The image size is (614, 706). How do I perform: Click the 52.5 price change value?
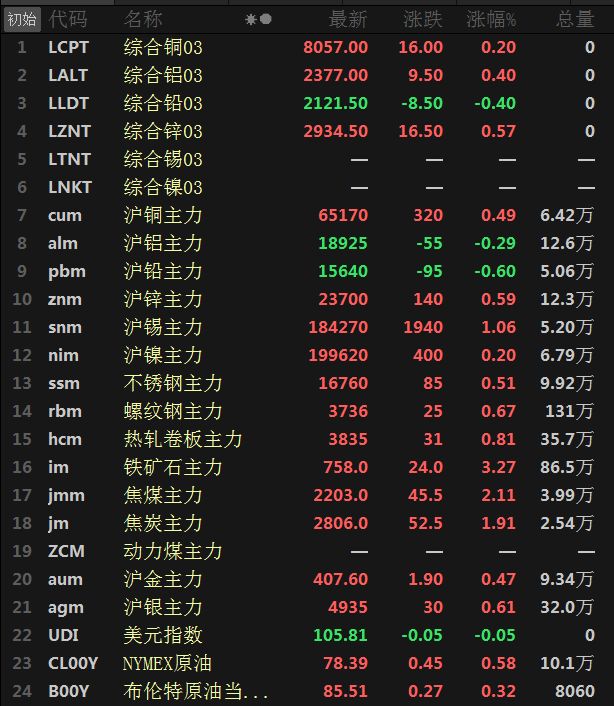tap(425, 523)
